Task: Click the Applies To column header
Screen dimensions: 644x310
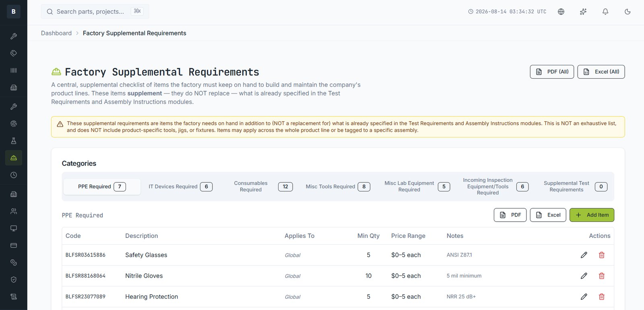Action: (x=299, y=236)
